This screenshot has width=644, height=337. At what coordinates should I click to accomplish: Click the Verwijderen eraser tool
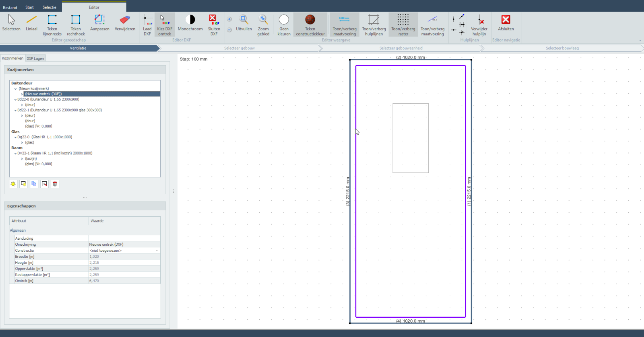click(125, 23)
